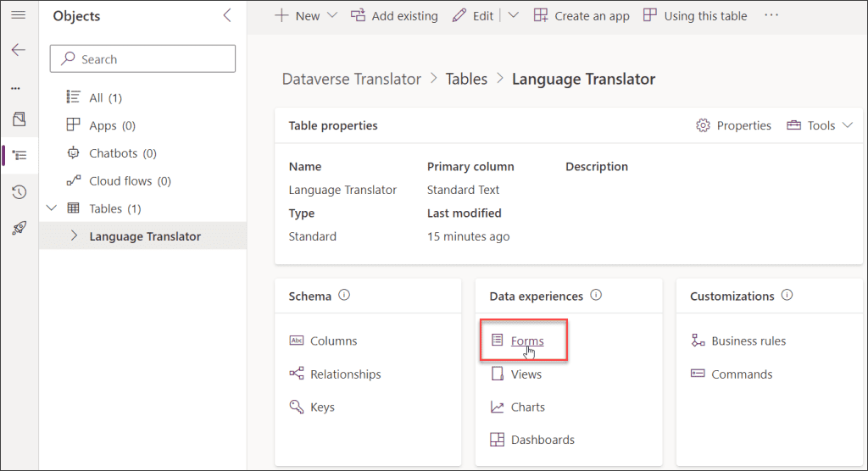Click the Views page icon
Viewport: 868px width, 471px height.
pyautogui.click(x=497, y=374)
